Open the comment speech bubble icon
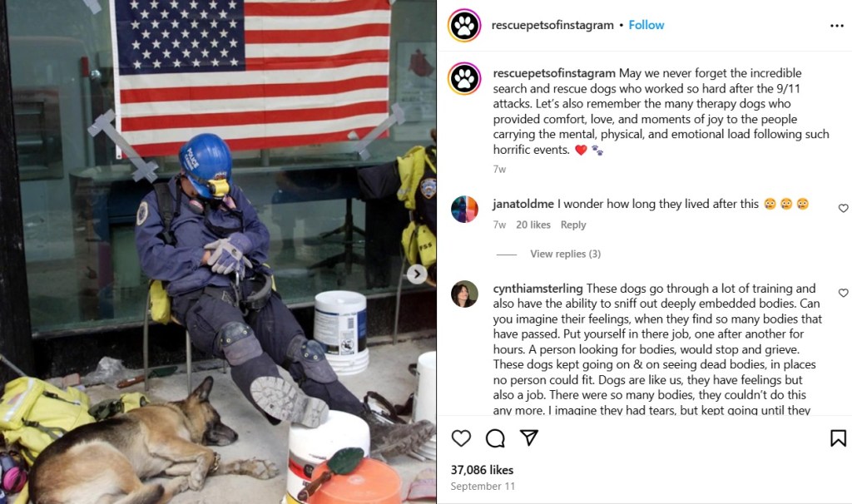852x504 pixels. click(495, 437)
